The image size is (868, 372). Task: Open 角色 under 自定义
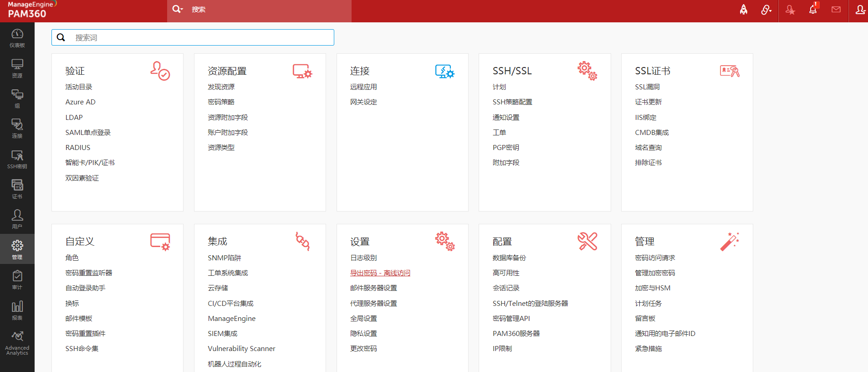[x=72, y=258]
